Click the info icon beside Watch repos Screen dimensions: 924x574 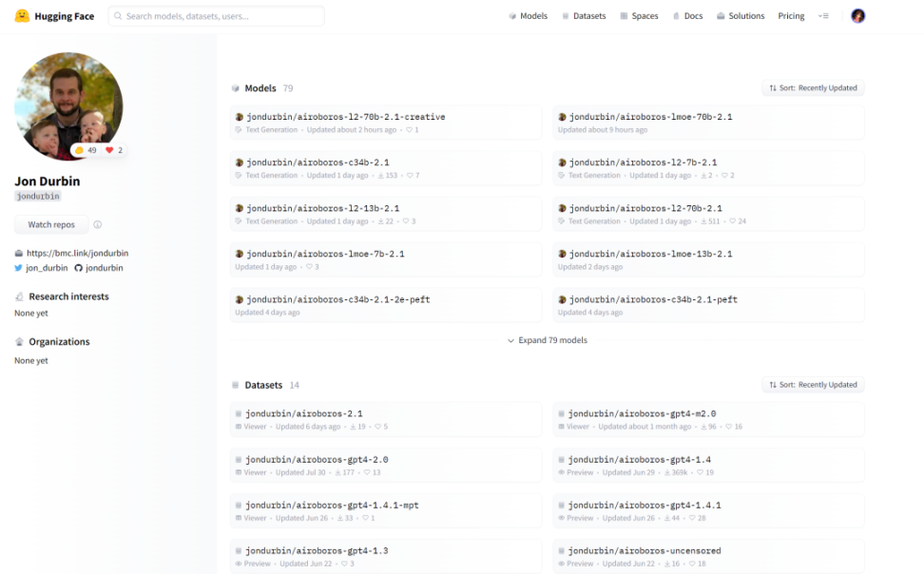click(x=98, y=224)
